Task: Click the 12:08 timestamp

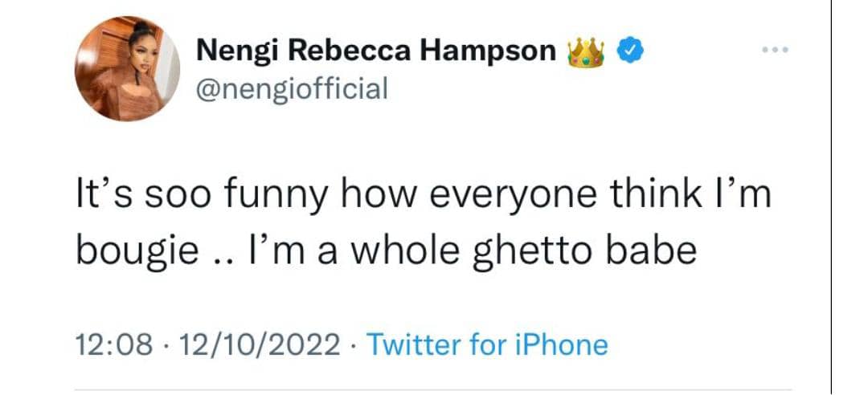Action: [113, 345]
